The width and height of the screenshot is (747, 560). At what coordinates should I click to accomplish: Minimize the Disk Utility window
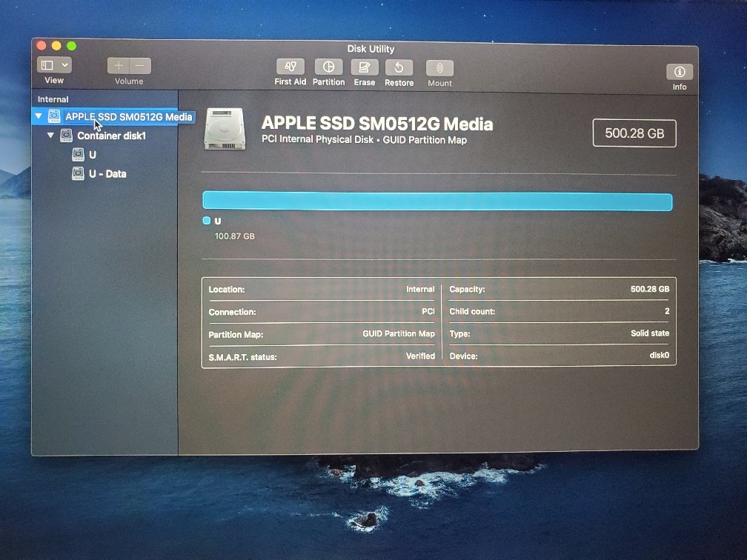point(56,45)
